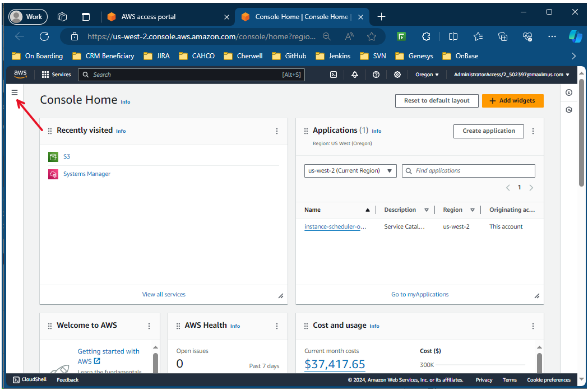This screenshot has width=588, height=390.
Task: Expand the Oregon region selector
Action: tap(427, 75)
